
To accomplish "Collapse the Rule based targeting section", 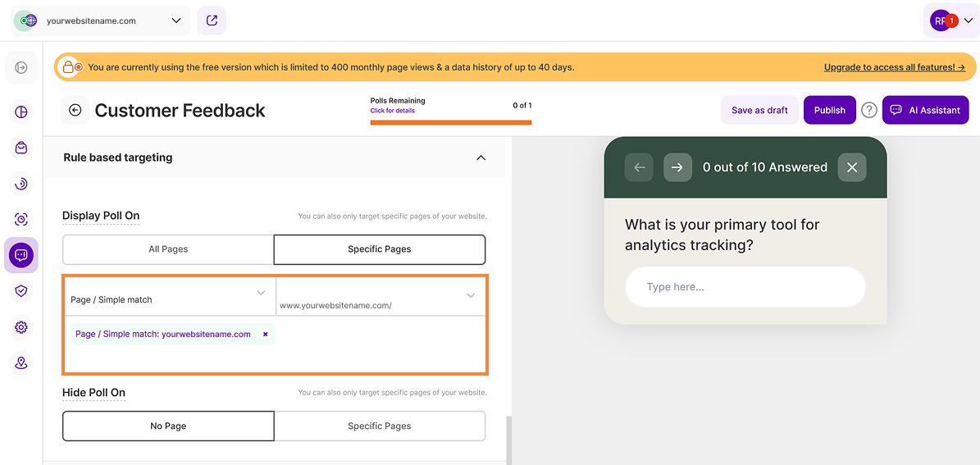I will 481,158.
